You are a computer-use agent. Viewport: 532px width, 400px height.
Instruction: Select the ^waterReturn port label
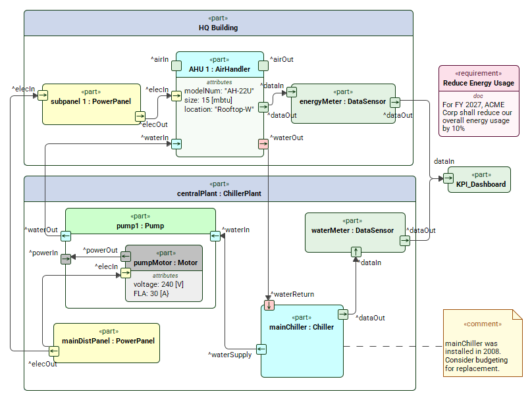292,294
